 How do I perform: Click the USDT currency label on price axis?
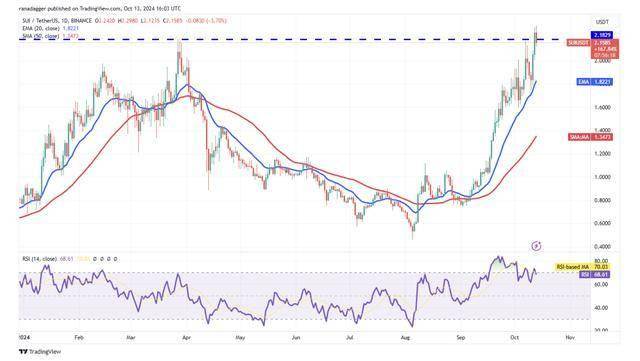pyautogui.click(x=602, y=22)
